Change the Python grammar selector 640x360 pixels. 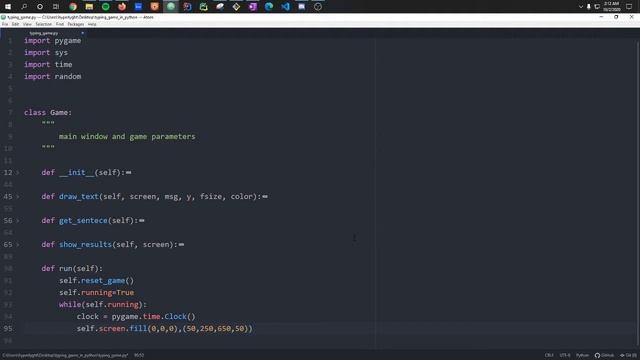582,356
